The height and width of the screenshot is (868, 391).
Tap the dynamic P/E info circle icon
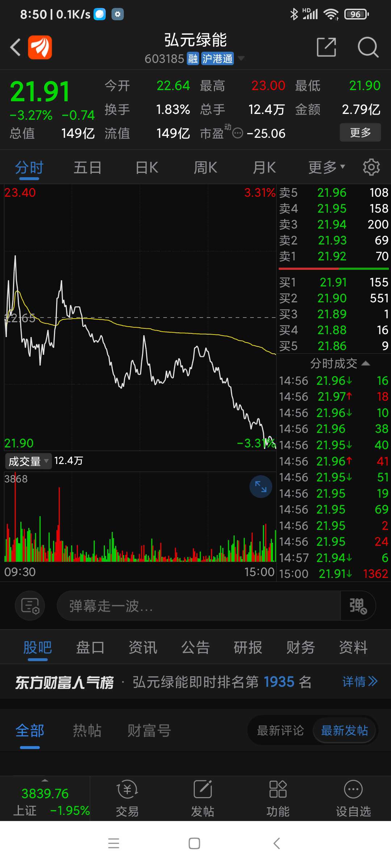(x=237, y=133)
